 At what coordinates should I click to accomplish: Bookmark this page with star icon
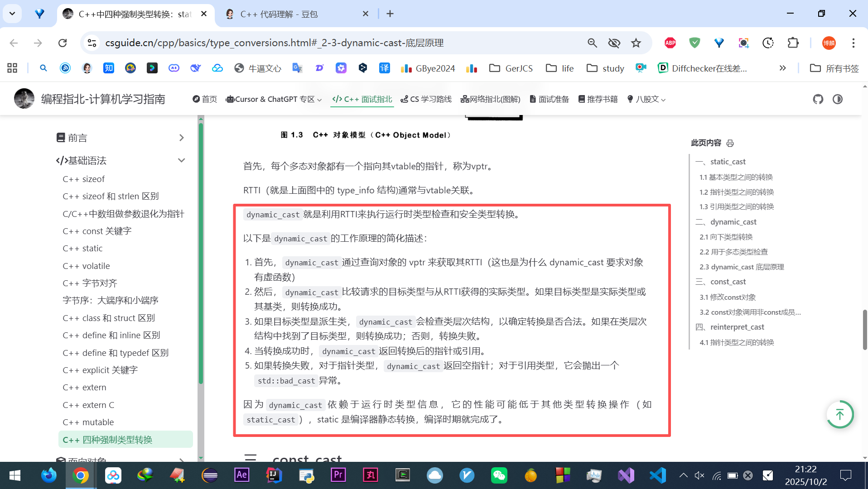tap(636, 43)
